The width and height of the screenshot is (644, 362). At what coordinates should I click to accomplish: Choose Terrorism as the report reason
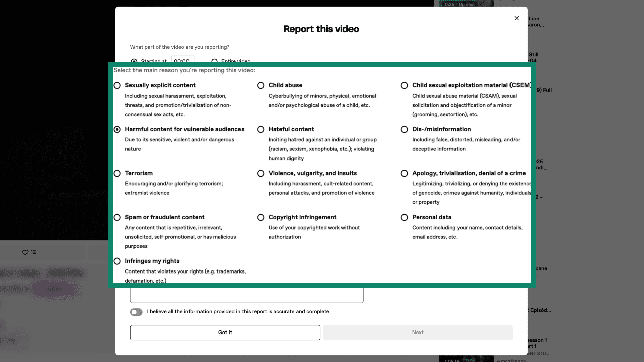coord(117,173)
